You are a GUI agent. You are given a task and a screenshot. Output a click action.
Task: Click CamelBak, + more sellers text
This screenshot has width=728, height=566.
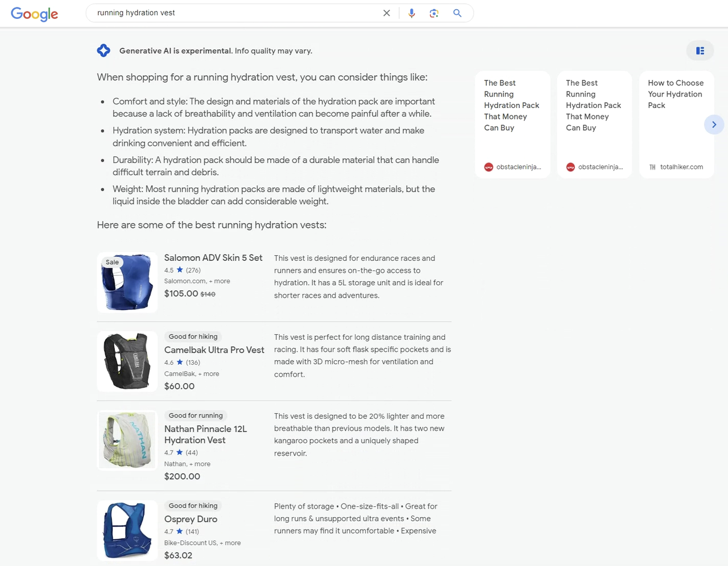point(192,374)
